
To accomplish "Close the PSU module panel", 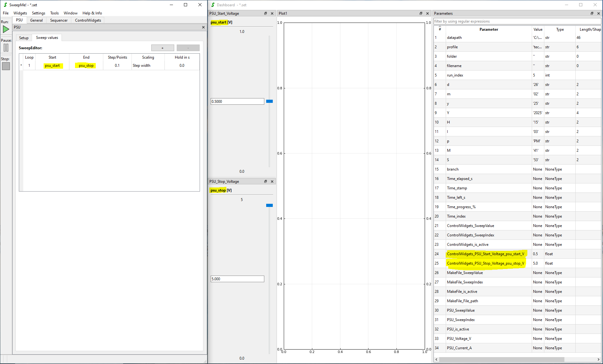I will coord(203,27).
